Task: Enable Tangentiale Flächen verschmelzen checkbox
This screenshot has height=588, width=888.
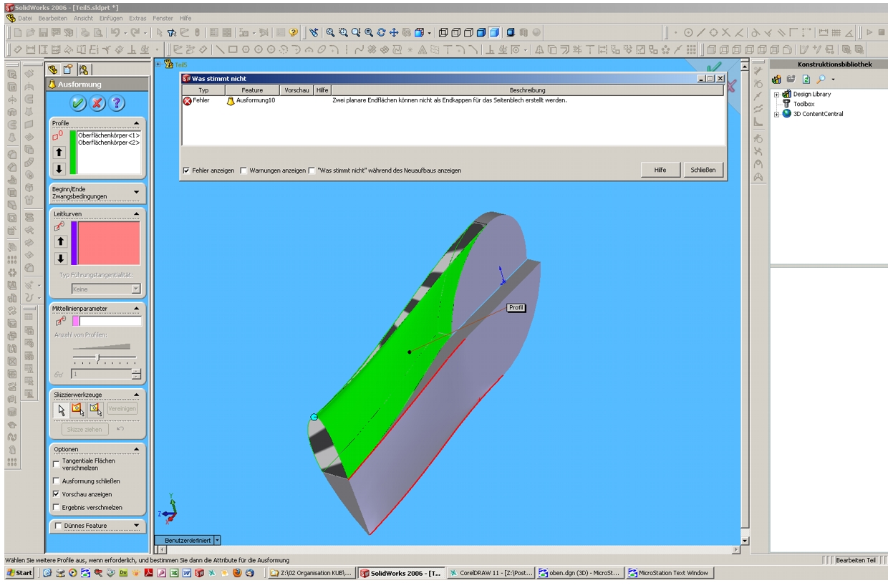Action: point(57,464)
